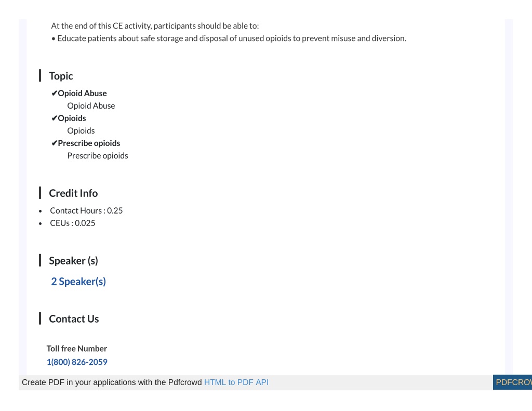Click the Speaker (s) section heading
This screenshot has width=532, height=411.
click(x=73, y=261)
